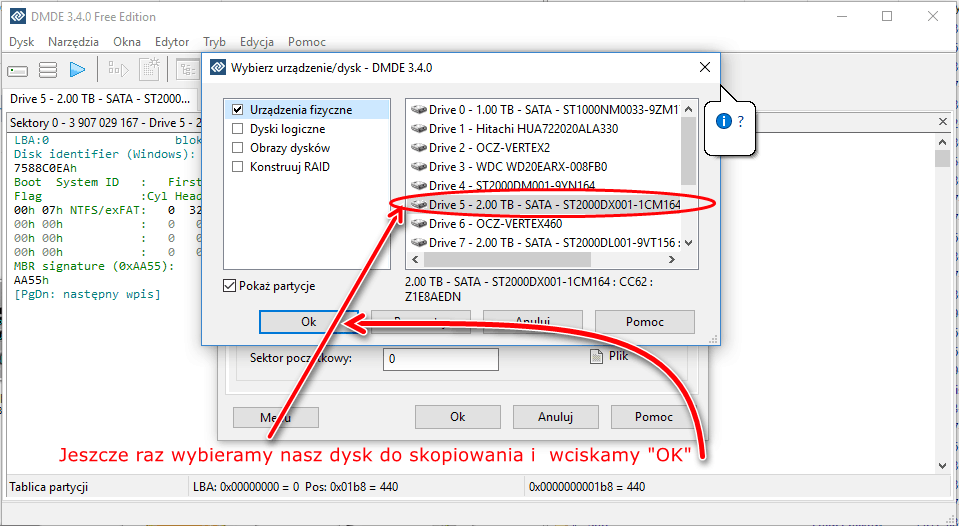Toggle the Pokaż partycje checkbox
The width and height of the screenshot is (959, 526).
tap(232, 286)
